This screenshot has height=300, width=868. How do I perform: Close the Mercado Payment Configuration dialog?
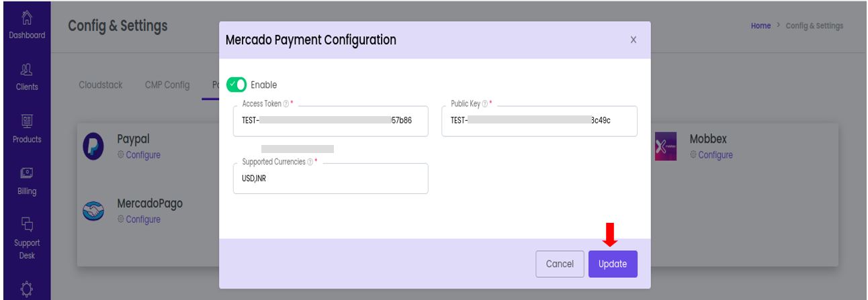[634, 40]
